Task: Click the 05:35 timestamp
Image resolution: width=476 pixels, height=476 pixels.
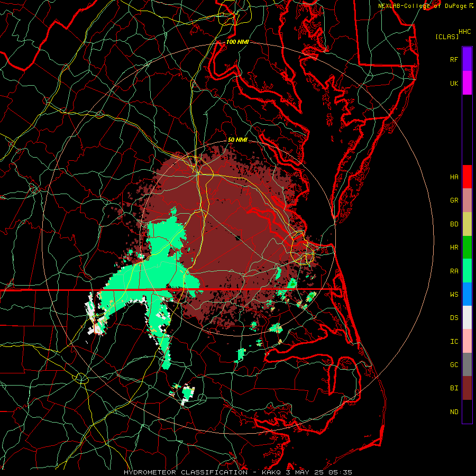Action: 340,472
